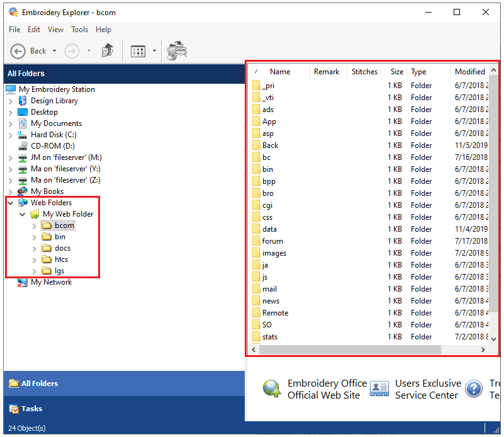Open Users Exclusive Service Center link

(x=428, y=389)
